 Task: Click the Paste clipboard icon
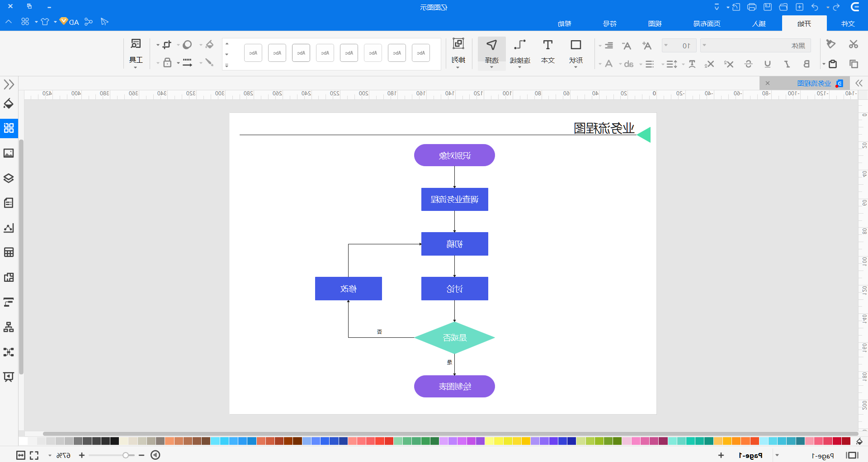833,64
